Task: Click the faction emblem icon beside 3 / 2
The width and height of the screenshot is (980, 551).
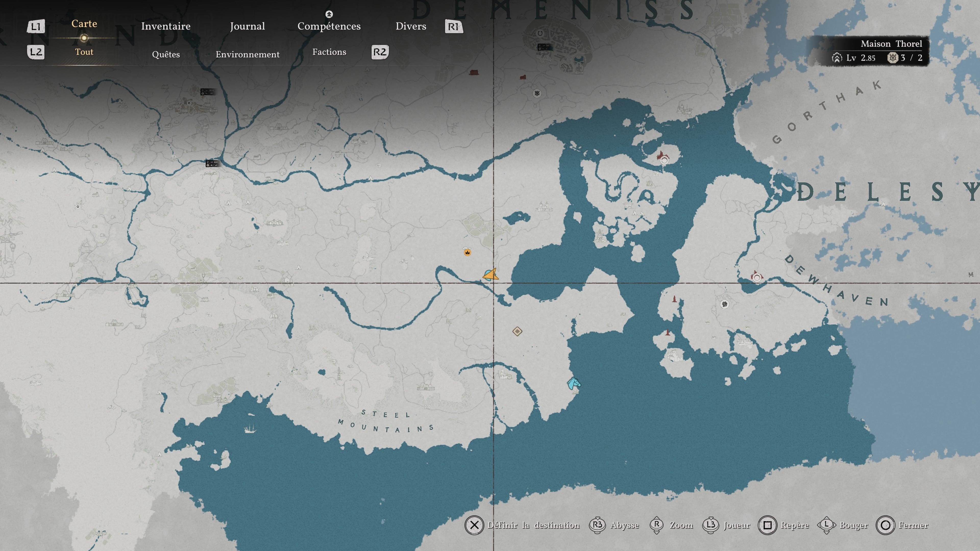Action: tap(893, 58)
